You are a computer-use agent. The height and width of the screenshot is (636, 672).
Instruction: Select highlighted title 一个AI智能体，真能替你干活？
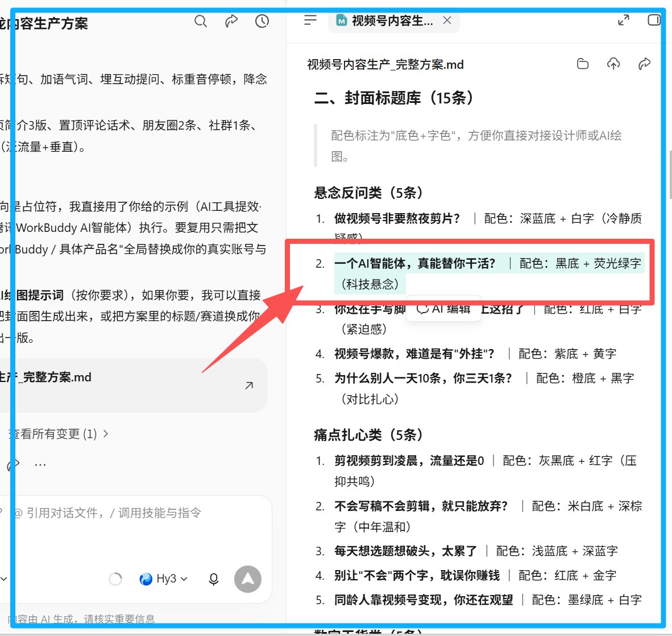(x=414, y=263)
